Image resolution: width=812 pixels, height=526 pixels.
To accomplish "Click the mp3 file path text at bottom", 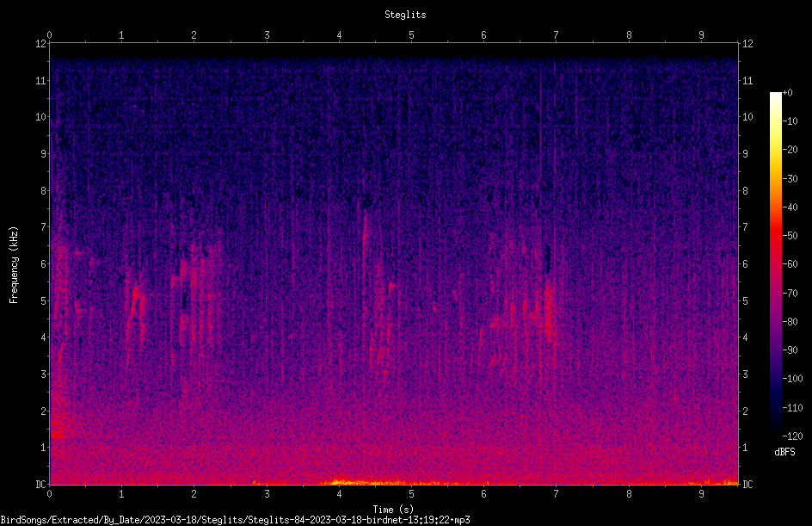I will click(235, 520).
